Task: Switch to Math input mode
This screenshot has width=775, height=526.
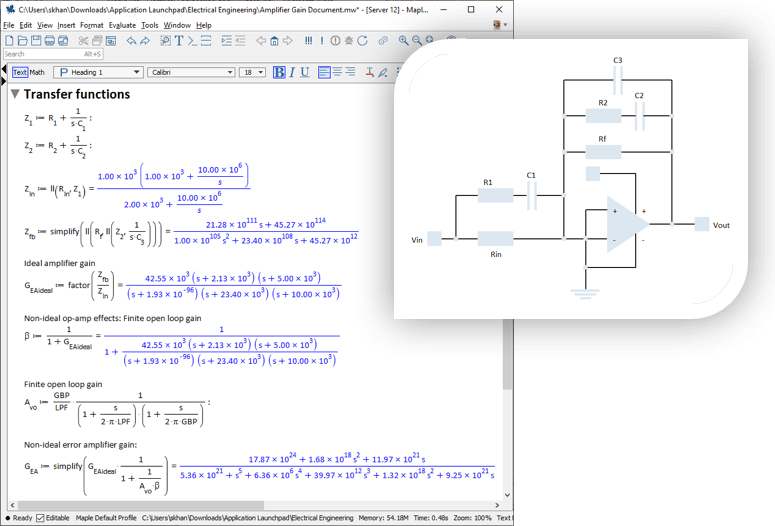Action: (37, 72)
